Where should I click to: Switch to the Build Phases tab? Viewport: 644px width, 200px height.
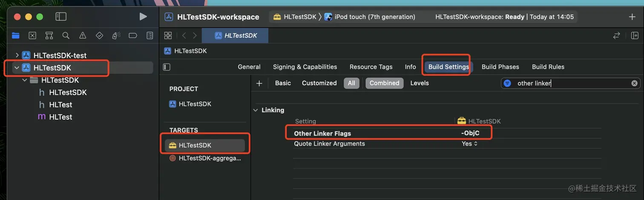(500, 67)
